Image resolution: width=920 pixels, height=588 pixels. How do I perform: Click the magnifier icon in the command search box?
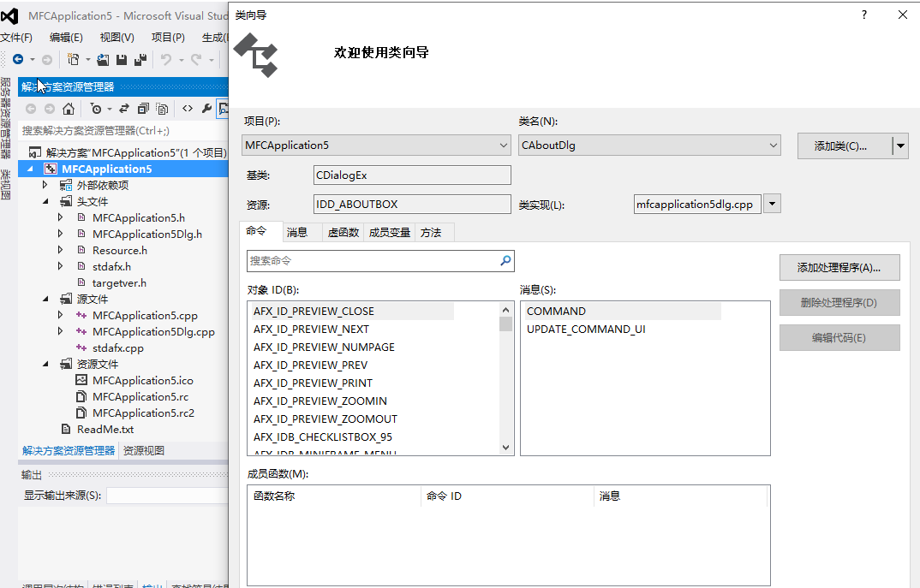click(505, 260)
